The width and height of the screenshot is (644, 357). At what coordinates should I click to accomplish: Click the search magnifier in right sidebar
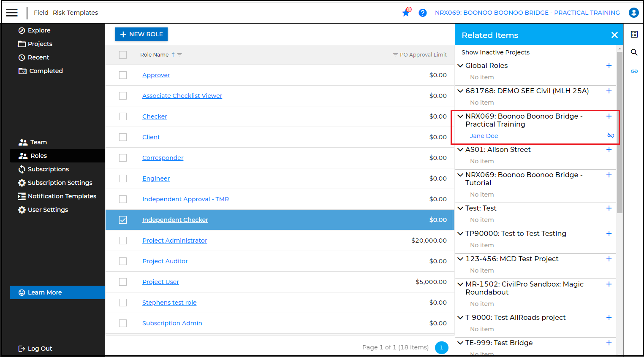pos(634,52)
